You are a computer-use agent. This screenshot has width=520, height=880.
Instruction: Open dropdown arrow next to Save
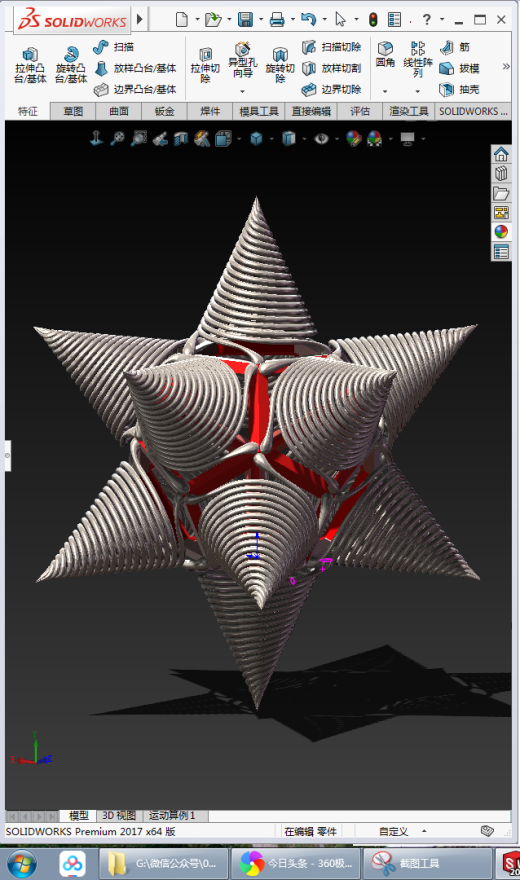click(x=261, y=20)
